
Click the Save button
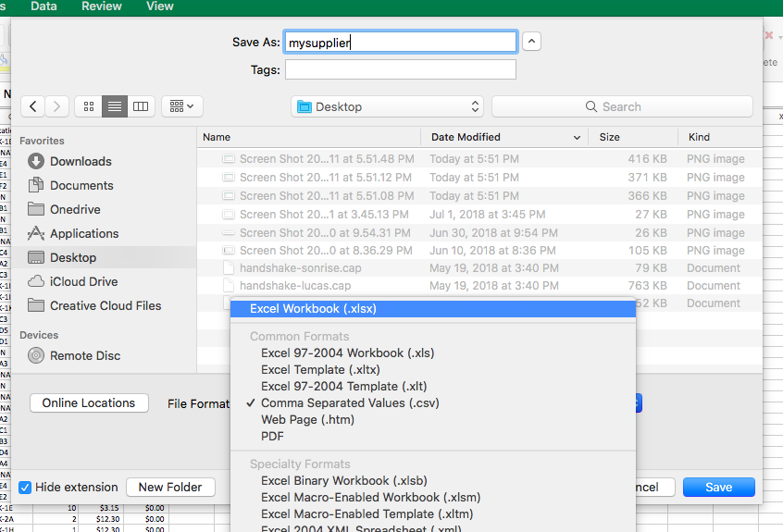pyautogui.click(x=718, y=487)
